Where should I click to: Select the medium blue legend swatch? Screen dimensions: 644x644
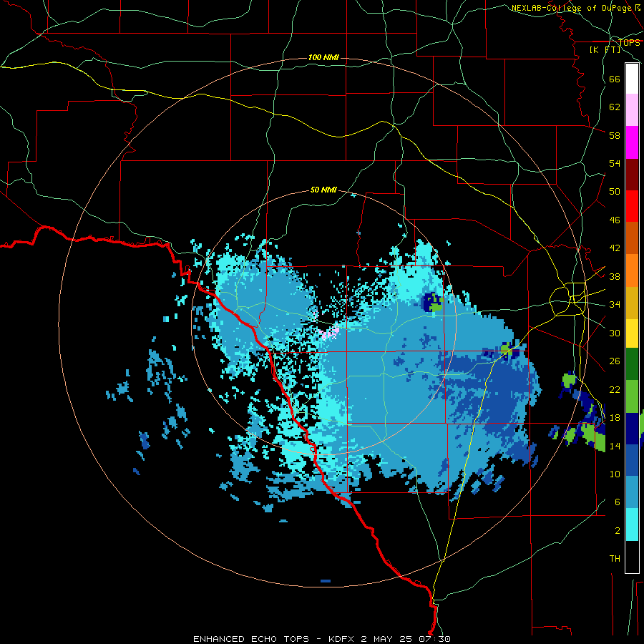632,460
